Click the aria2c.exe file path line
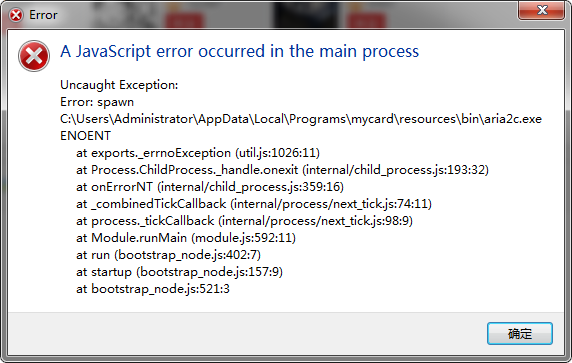Screen dimensions: 572x363 [x=301, y=119]
